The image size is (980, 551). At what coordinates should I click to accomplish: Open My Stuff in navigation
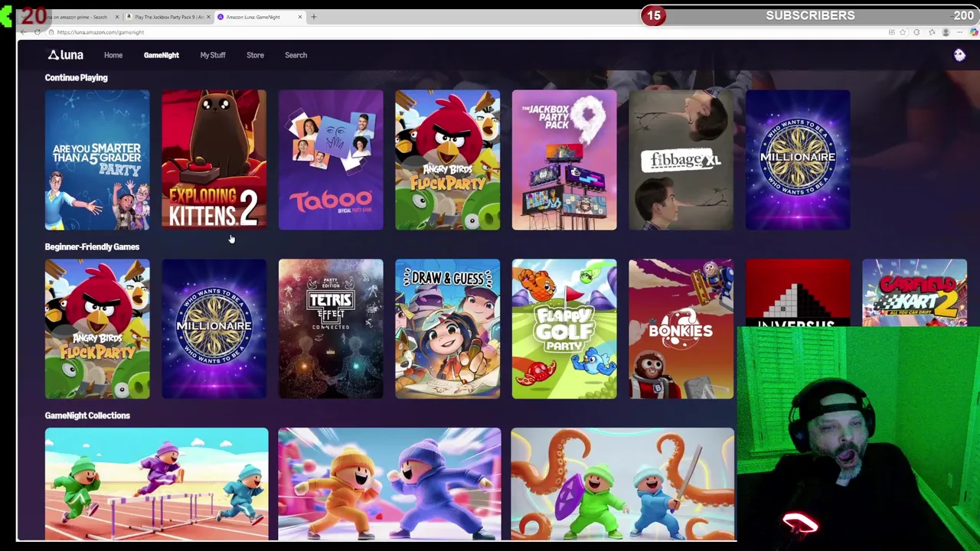coord(213,55)
